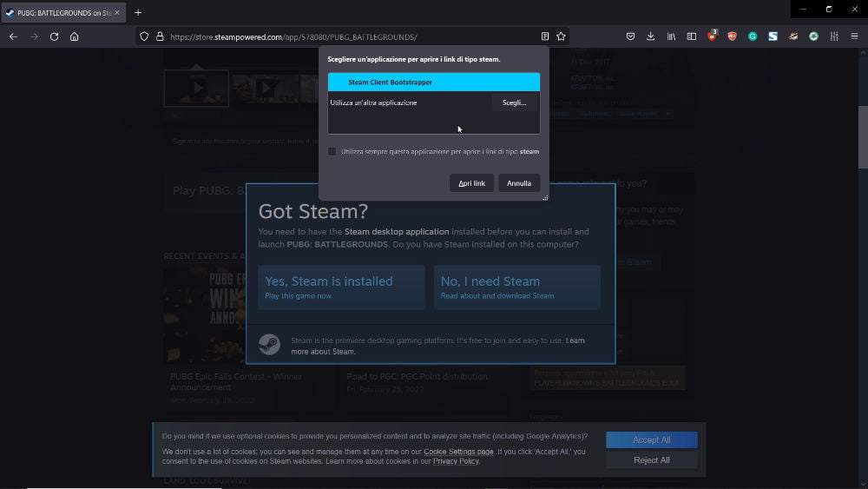Check 'Utilizza sempre questa applicazione' checkbox
Viewport: 868px width, 489px height.
point(332,151)
